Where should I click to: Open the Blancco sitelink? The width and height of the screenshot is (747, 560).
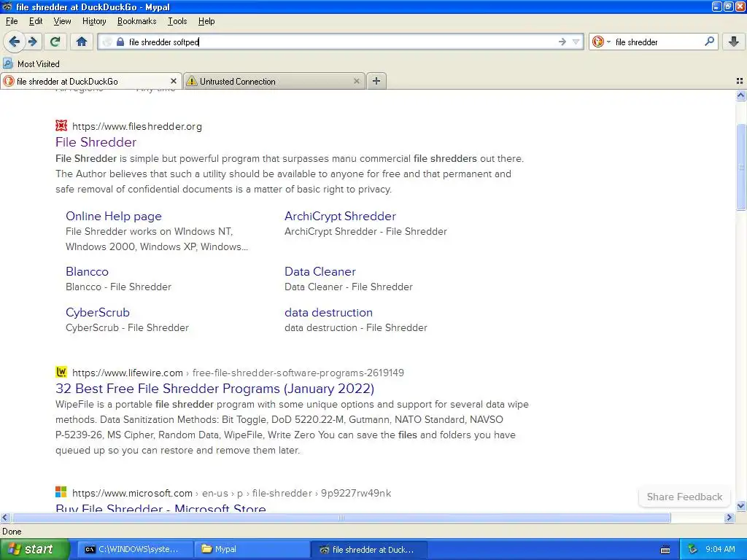(x=88, y=271)
